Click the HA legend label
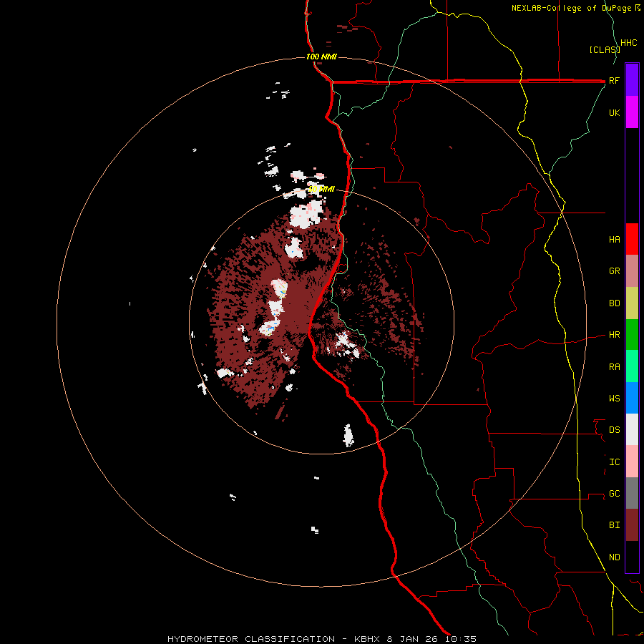The height and width of the screenshot is (644, 644). (614, 239)
